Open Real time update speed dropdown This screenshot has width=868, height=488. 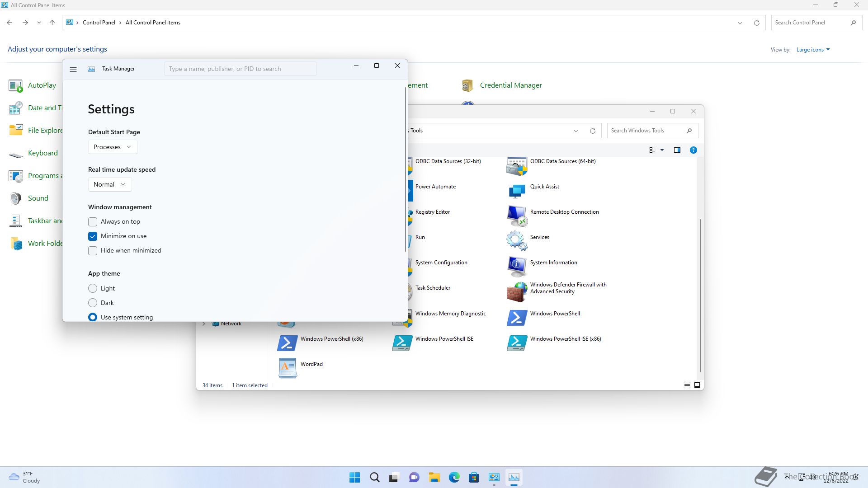coord(109,184)
